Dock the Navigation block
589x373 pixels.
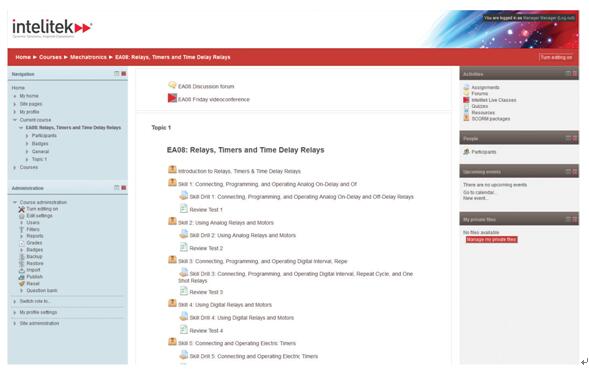(x=117, y=74)
